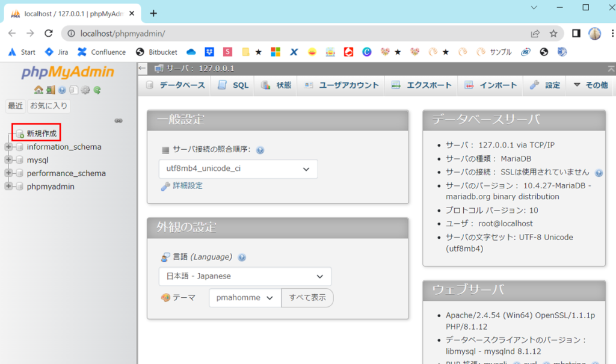Click help icon next to 言語 (Language)
616x364 pixels.
click(x=242, y=258)
